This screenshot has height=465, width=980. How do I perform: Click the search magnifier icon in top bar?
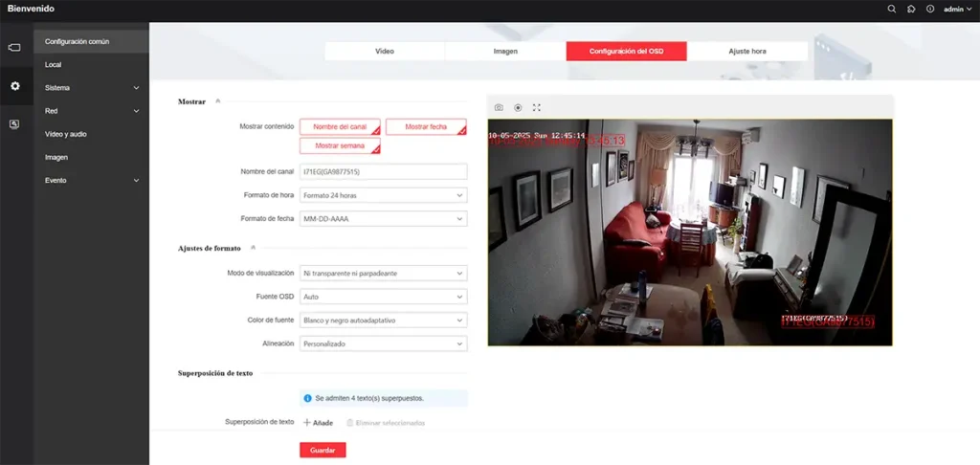click(x=892, y=9)
